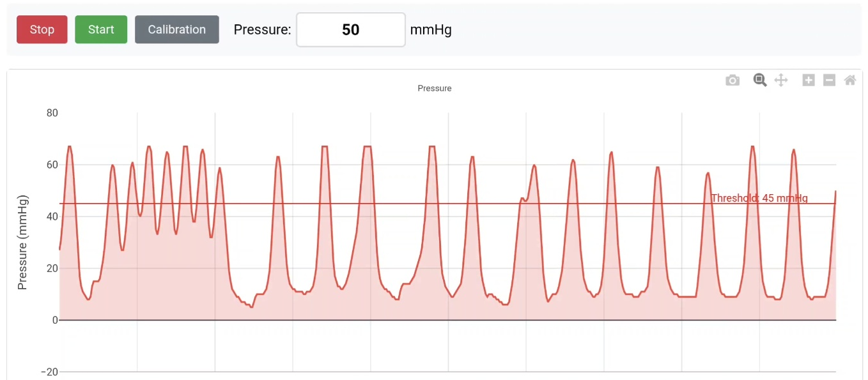Click the 'Threshold: 45 mmHg' annotation
The image size is (868, 380).
coord(759,198)
